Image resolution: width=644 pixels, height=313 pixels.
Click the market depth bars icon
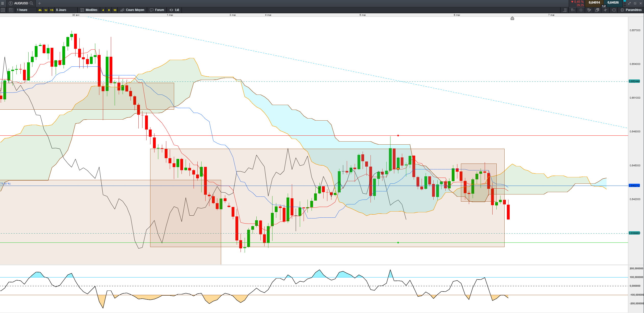click(625, 3)
